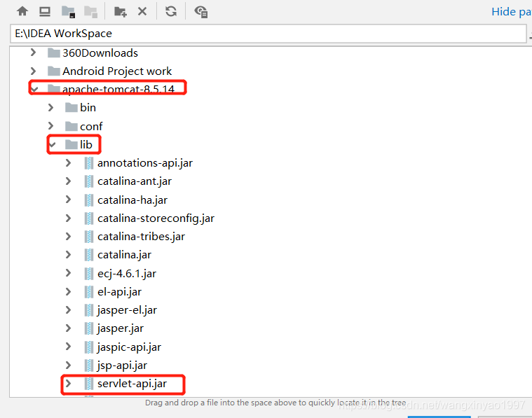
Task: Expand servlet-api.jar contents
Action: (68, 384)
